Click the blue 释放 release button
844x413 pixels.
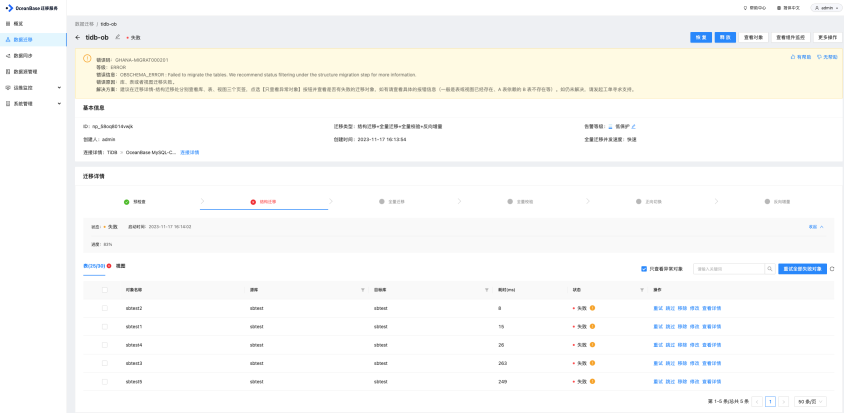click(x=725, y=38)
